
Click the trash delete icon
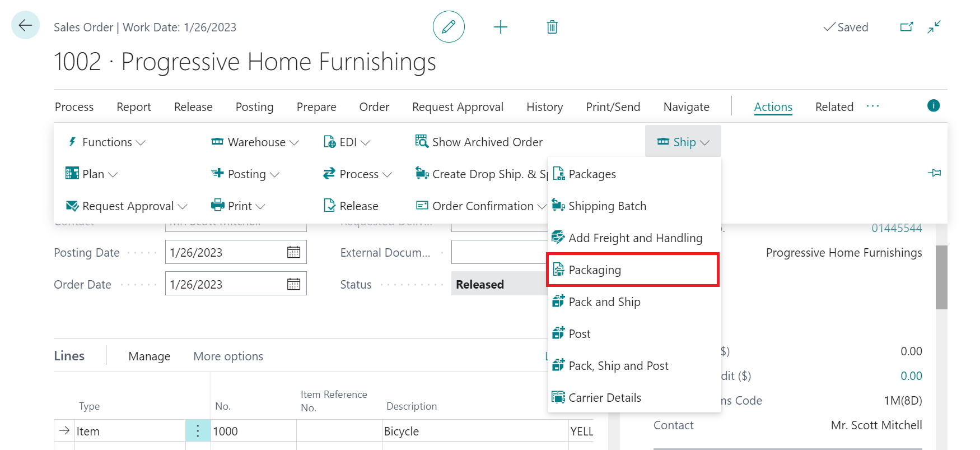[x=552, y=27]
